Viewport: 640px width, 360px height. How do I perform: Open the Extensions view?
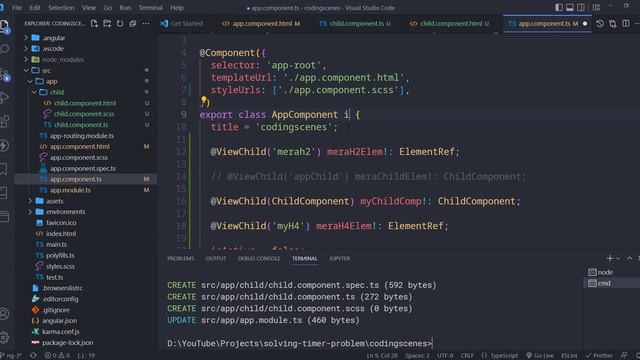(4, 121)
